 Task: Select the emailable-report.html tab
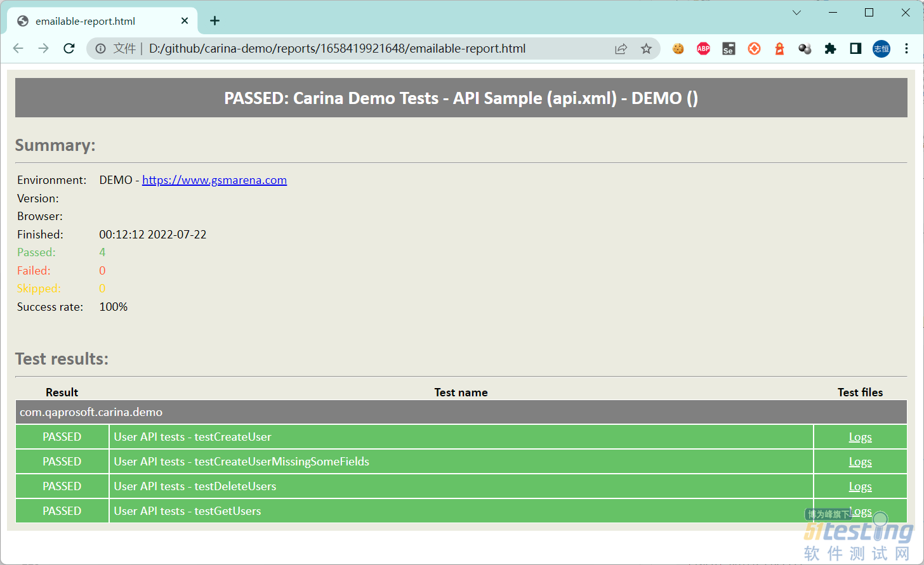coord(103,21)
